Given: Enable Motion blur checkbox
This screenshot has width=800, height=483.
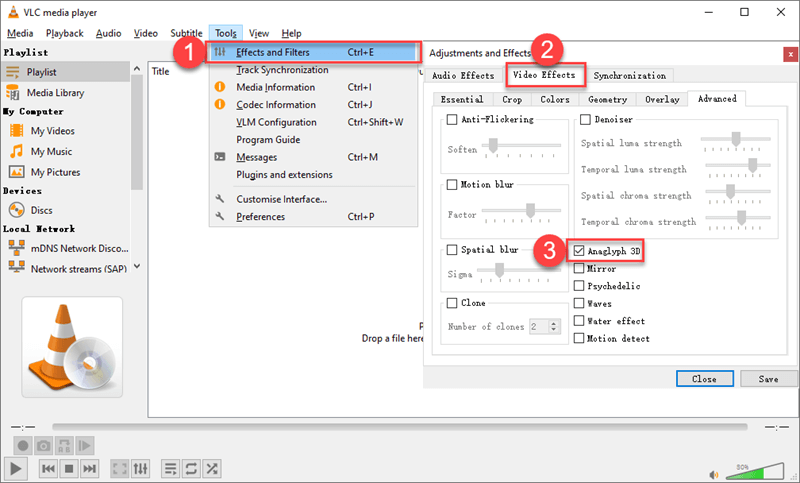Looking at the screenshot, I should pyautogui.click(x=452, y=185).
